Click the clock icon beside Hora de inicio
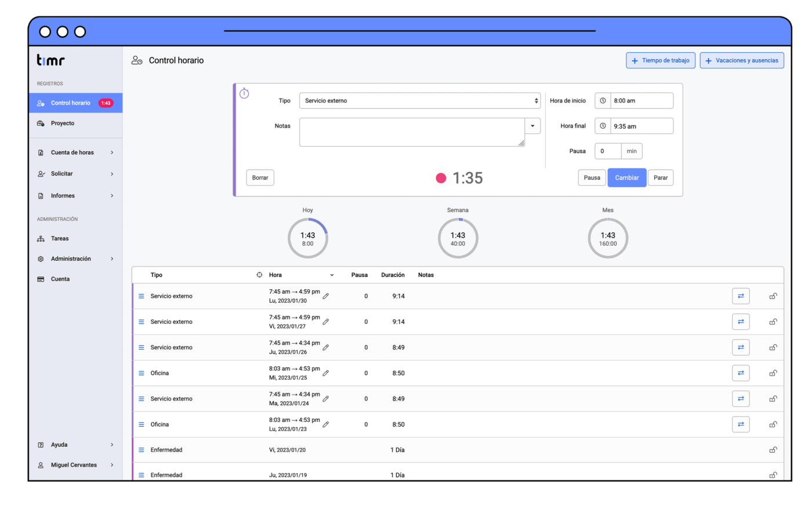This screenshot has height=528, width=812. [x=603, y=101]
